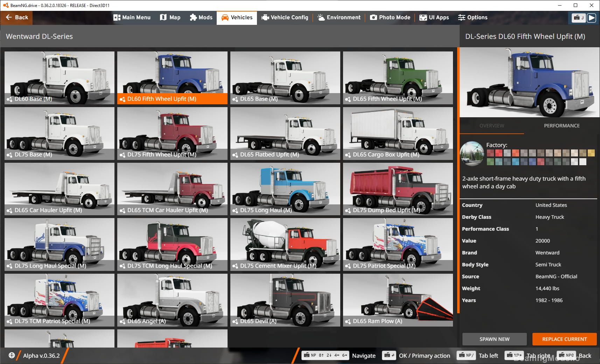Pick the DL75 Dump Bed Upfit (M)
Screen dimensions: 600x364
click(x=398, y=189)
